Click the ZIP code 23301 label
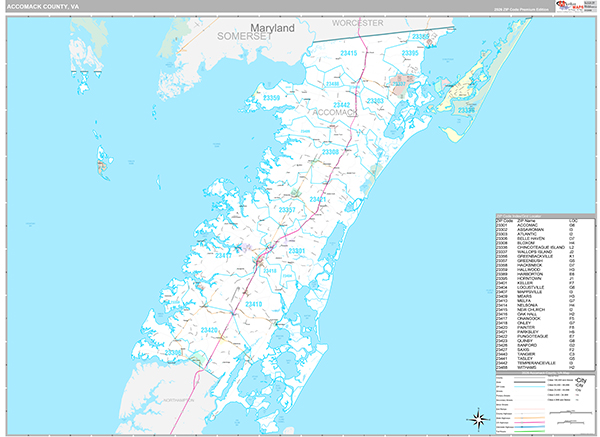The width and height of the screenshot is (600, 437). coord(295,250)
